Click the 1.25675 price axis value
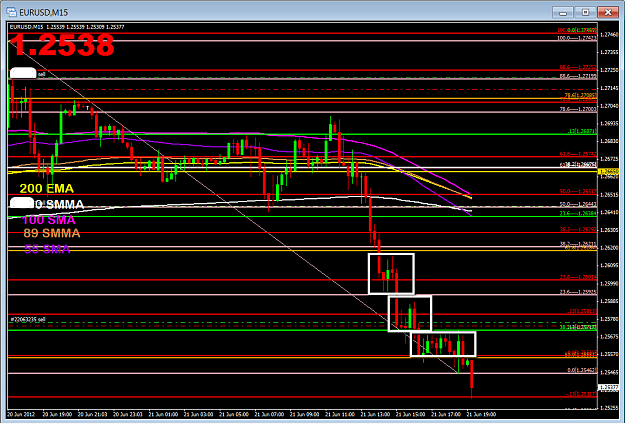Viewport: 625px width, 424px height. 609,337
